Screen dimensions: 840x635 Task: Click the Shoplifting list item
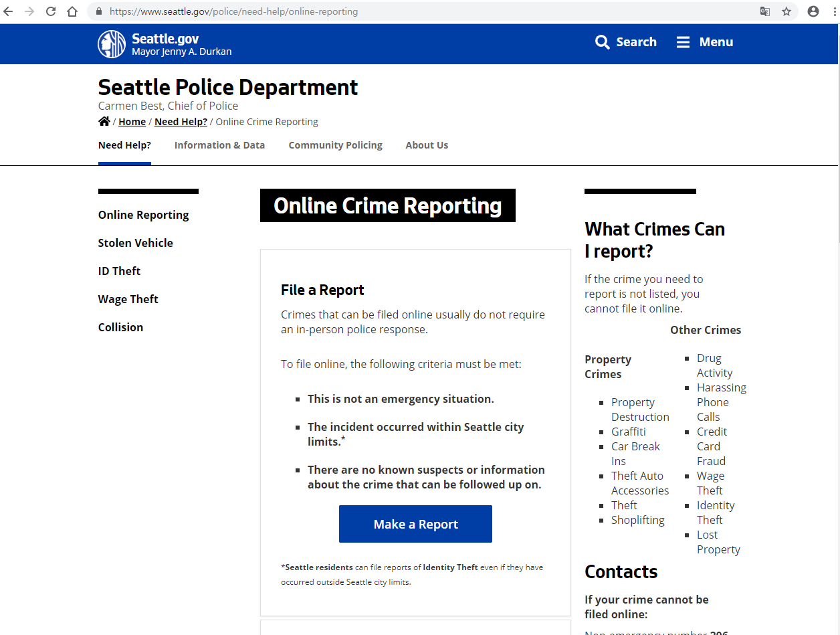click(638, 520)
